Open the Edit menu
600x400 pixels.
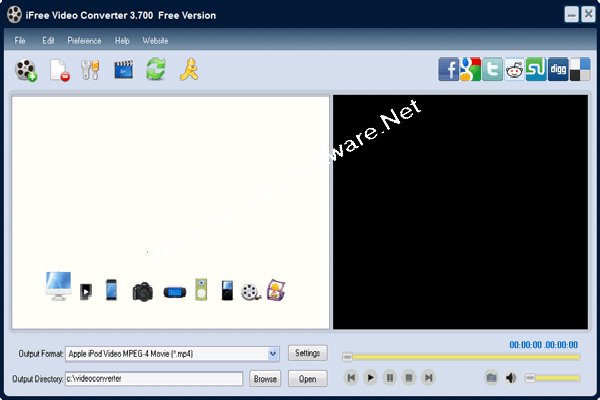point(48,41)
